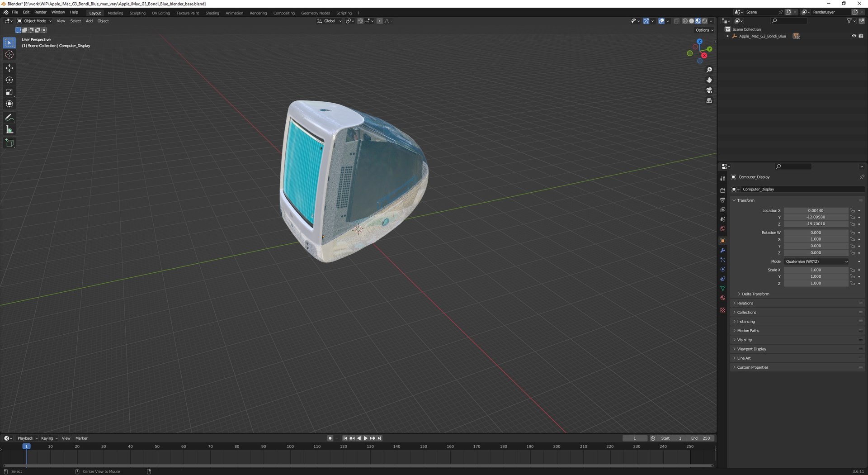Open the Texture properties checker tab
Image resolution: width=868 pixels, height=475 pixels.
tap(722, 310)
